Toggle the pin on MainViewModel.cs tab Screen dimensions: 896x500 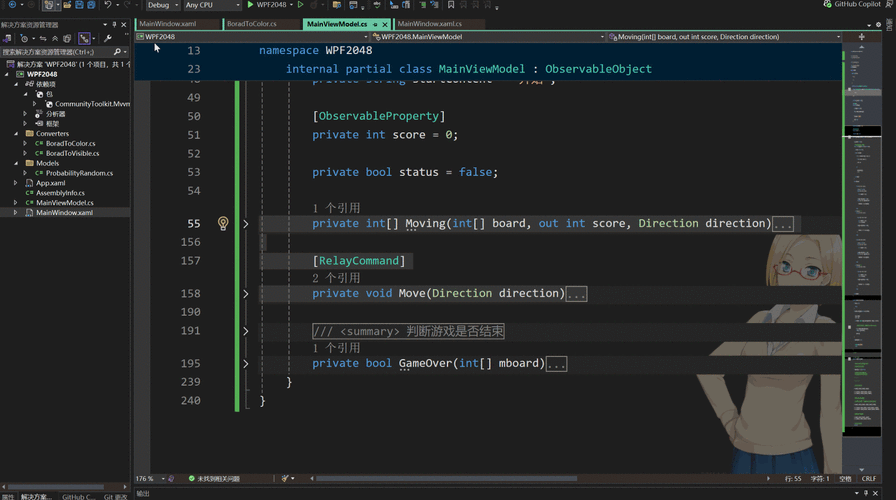pyautogui.click(x=375, y=24)
